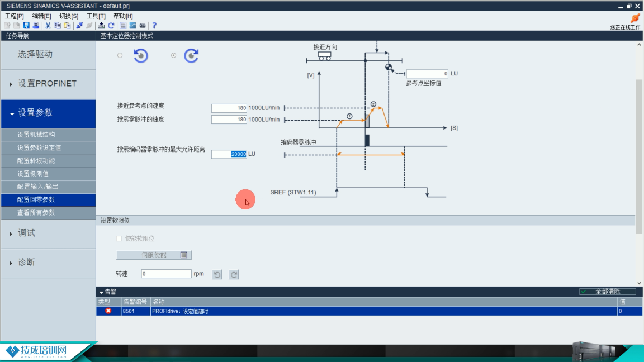644x362 pixels.
Task: Click the New Project toolbar icon
Action: coord(7,26)
